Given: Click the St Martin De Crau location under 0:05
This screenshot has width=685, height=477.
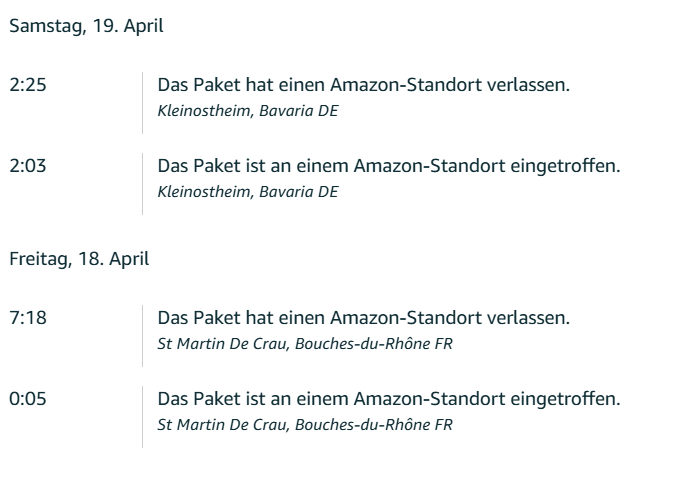Looking at the screenshot, I should click(x=305, y=425).
